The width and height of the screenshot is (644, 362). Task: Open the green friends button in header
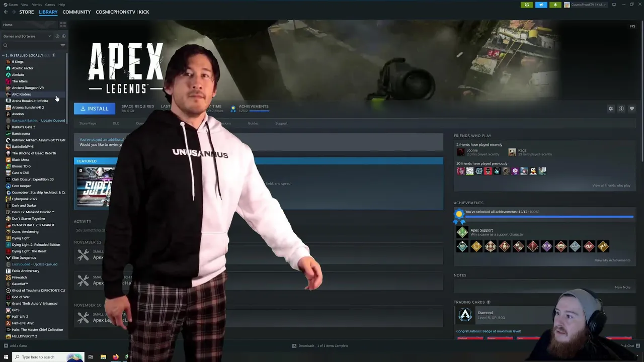pos(527,5)
